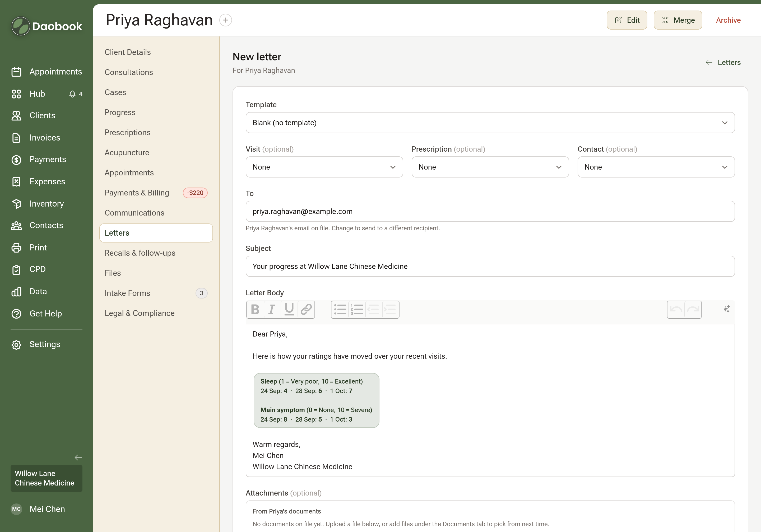Go back to Letters list
761x532 pixels.
723,63
